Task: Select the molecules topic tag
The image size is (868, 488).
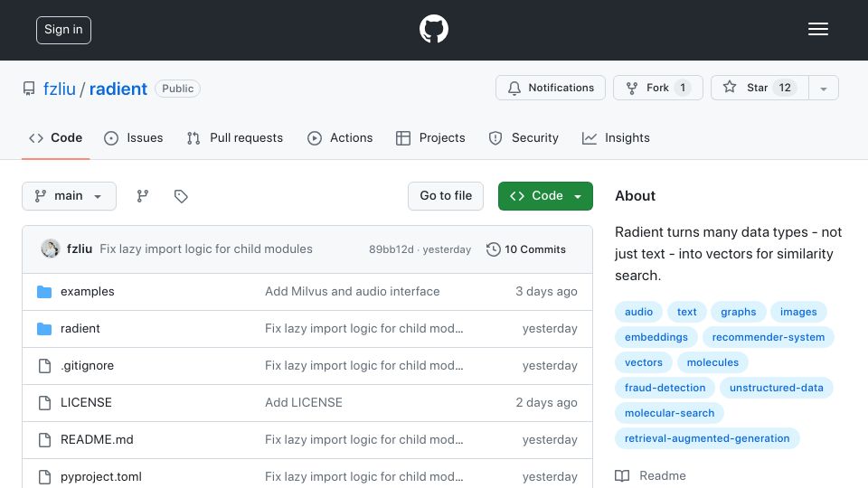Action: 712,363
